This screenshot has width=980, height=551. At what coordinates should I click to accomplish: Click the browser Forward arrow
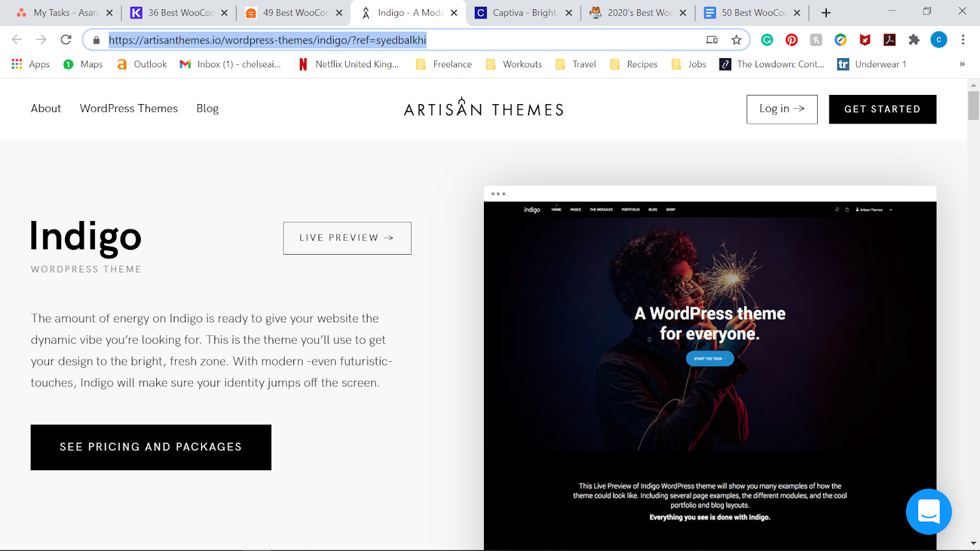41,40
